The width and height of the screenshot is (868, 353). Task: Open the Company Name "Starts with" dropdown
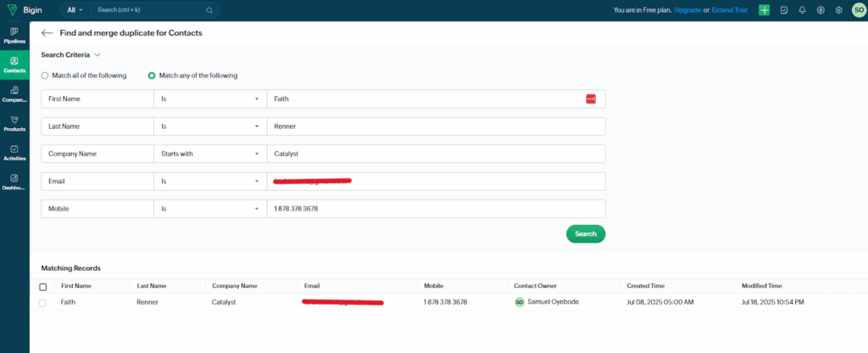point(209,154)
